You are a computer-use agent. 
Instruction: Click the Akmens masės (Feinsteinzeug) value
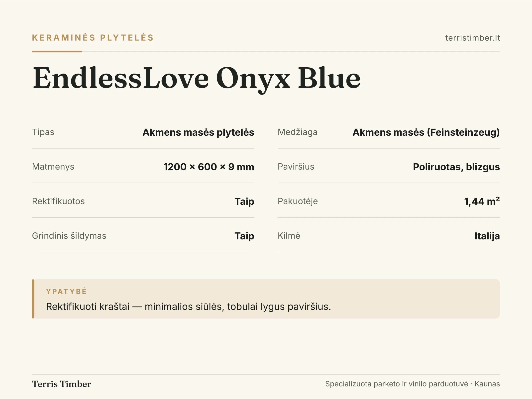coord(426,132)
